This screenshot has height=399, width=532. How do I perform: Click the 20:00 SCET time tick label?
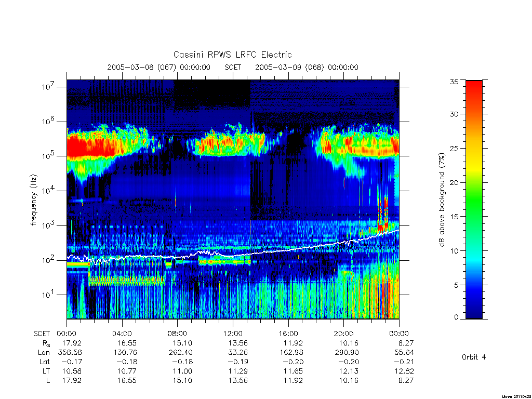click(x=344, y=334)
